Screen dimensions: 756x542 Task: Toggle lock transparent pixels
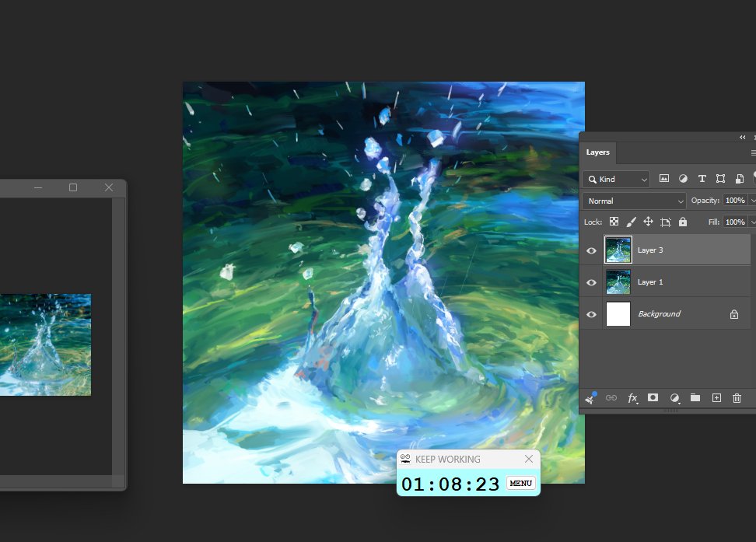pyautogui.click(x=614, y=222)
